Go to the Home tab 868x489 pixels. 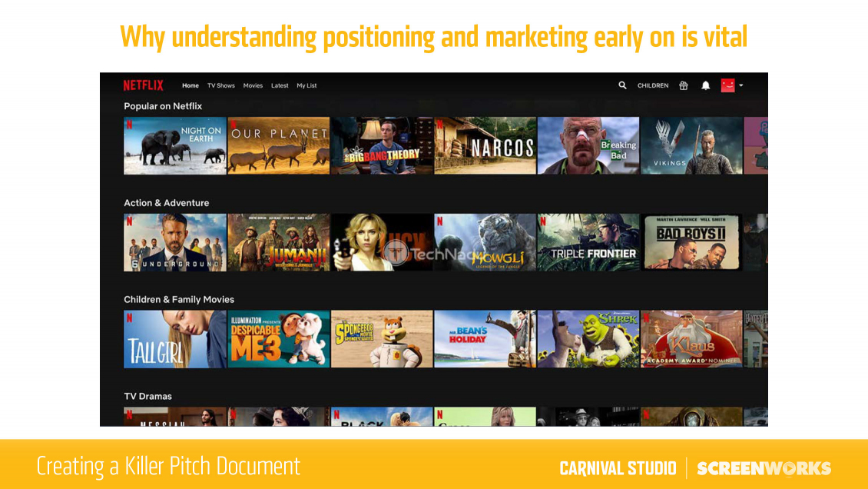point(190,85)
